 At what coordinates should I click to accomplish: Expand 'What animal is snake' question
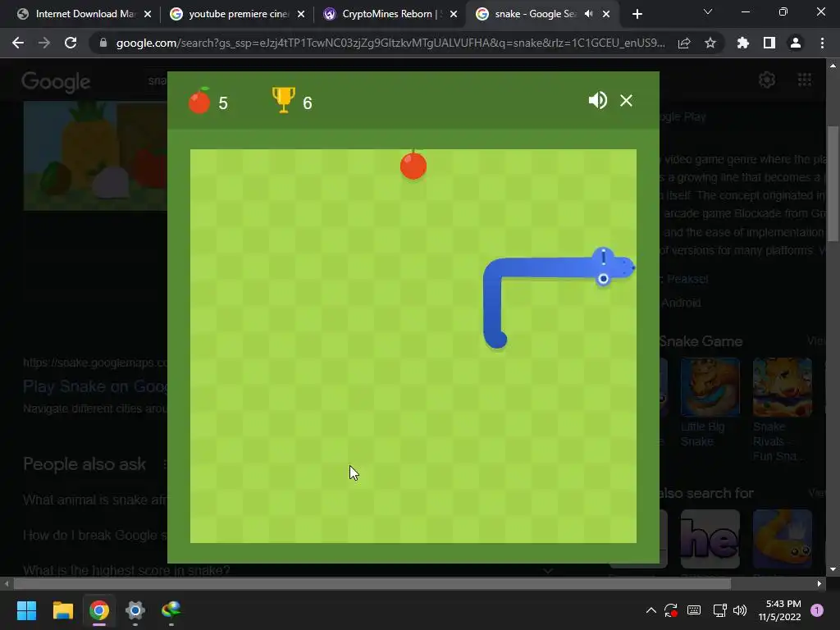pyautogui.click(x=95, y=500)
